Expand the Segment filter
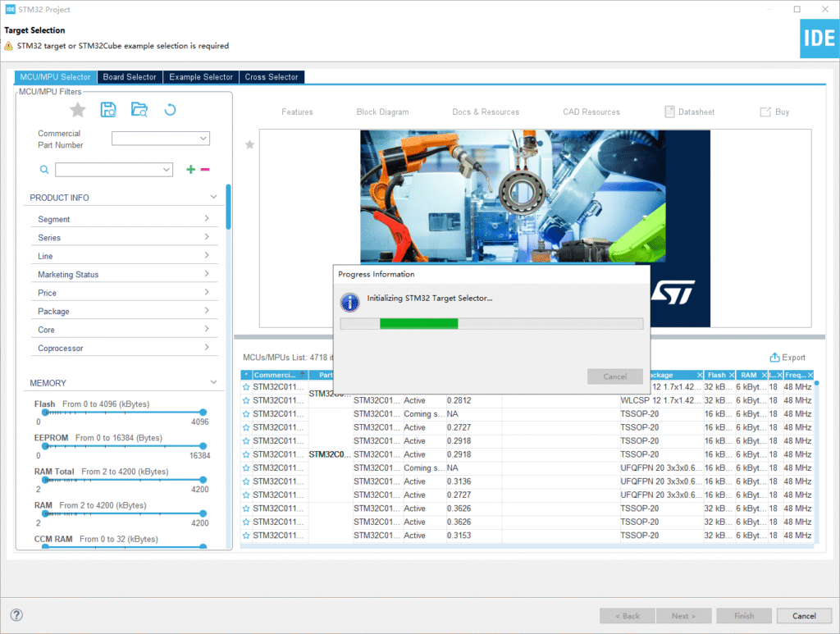Screen dimensions: 840x634 click(207, 218)
